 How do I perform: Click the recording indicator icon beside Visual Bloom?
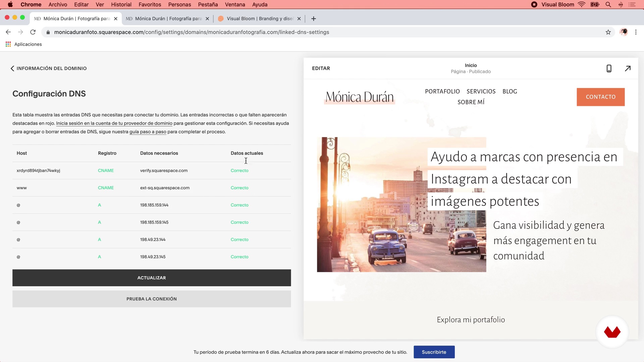click(534, 4)
